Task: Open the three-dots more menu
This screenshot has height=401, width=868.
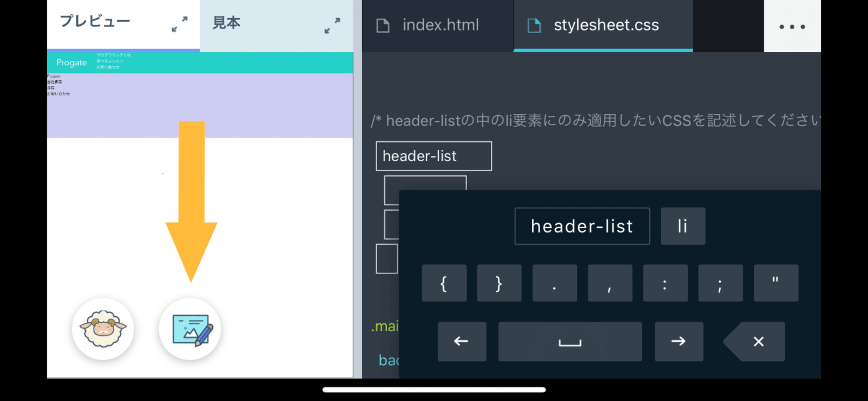Action: (x=792, y=26)
